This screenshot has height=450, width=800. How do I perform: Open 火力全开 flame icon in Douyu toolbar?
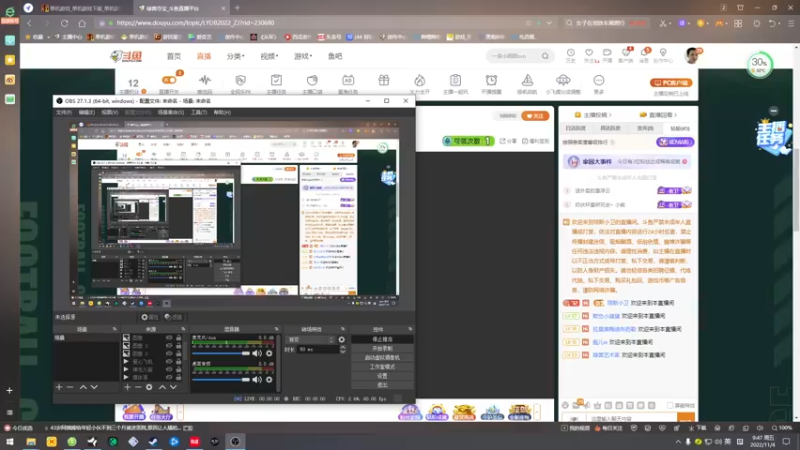coord(419,80)
